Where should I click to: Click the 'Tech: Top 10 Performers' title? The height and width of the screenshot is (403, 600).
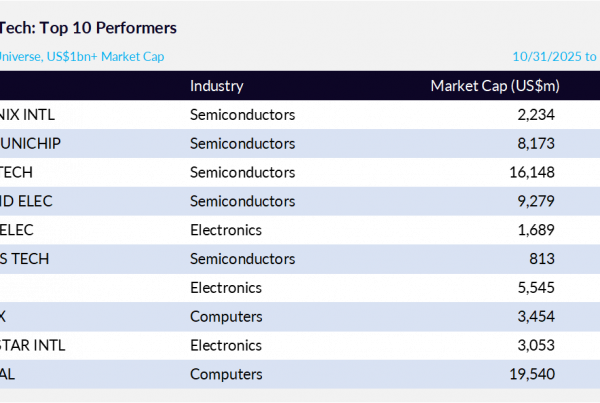point(88,28)
